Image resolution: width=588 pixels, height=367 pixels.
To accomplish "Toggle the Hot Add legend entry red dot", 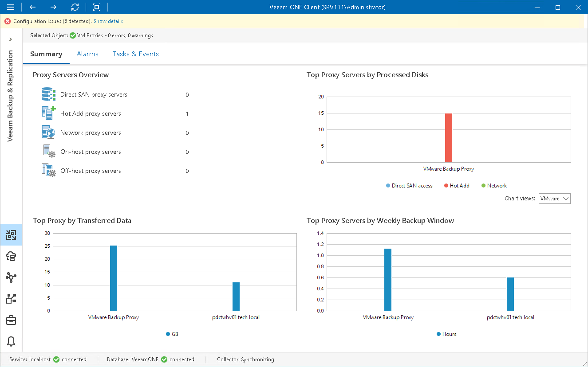I will click(445, 186).
